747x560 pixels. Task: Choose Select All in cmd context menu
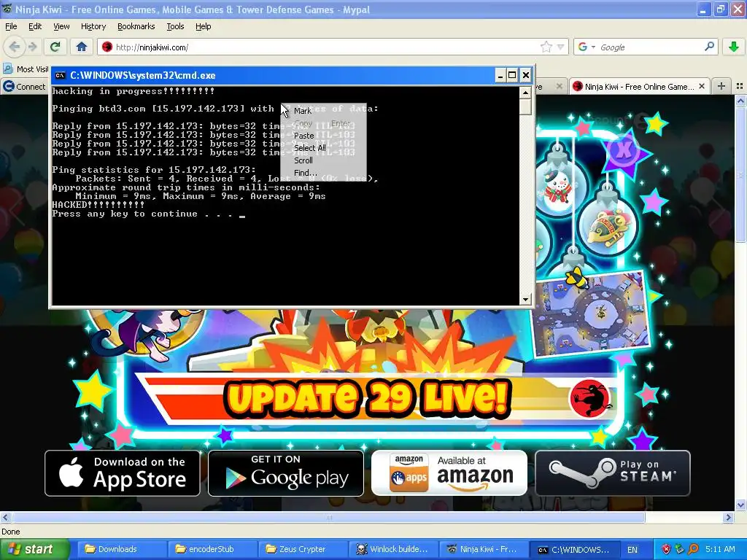(324, 148)
